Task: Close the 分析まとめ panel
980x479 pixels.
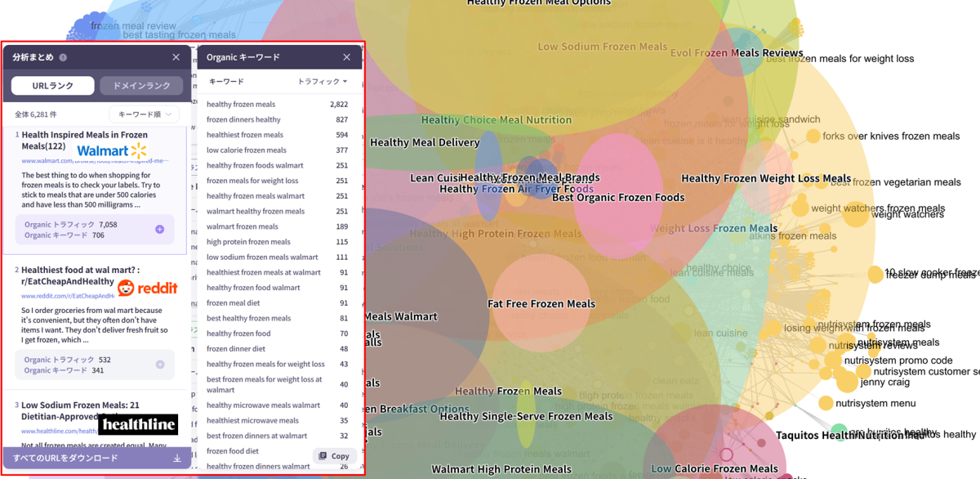Action: coord(176,57)
